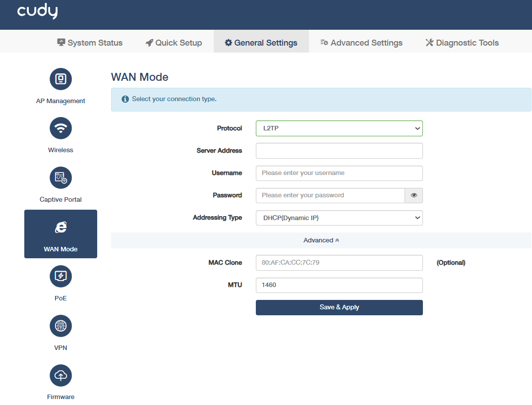Focus the MAC Clone input field
Image resolution: width=532 pixels, height=405 pixels.
coord(339,263)
